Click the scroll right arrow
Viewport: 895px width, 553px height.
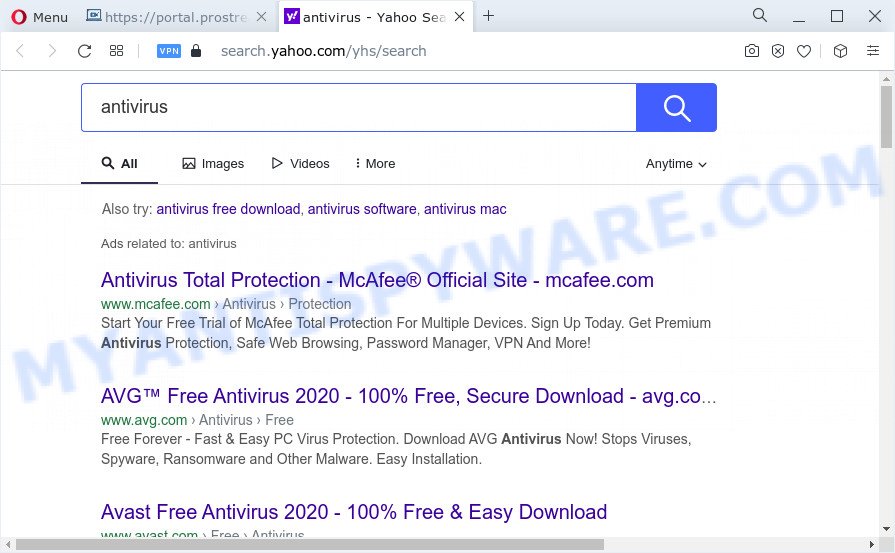(872, 544)
